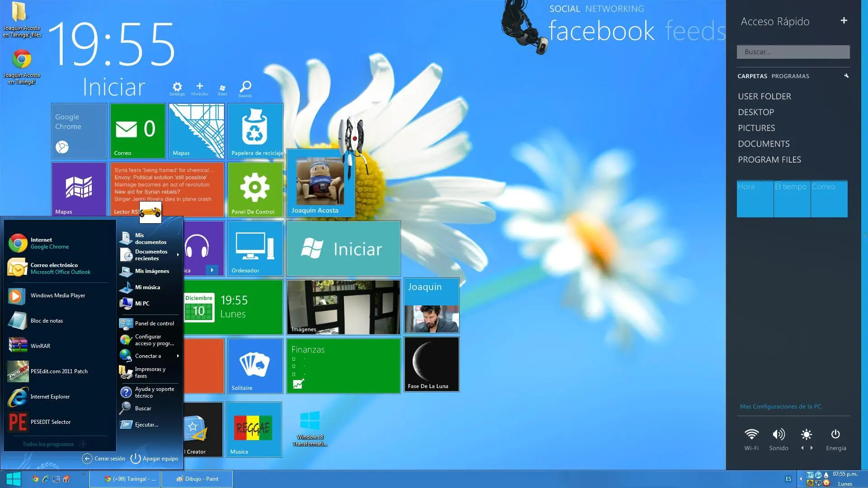Open Configurar acceso y programas entry

click(149, 340)
